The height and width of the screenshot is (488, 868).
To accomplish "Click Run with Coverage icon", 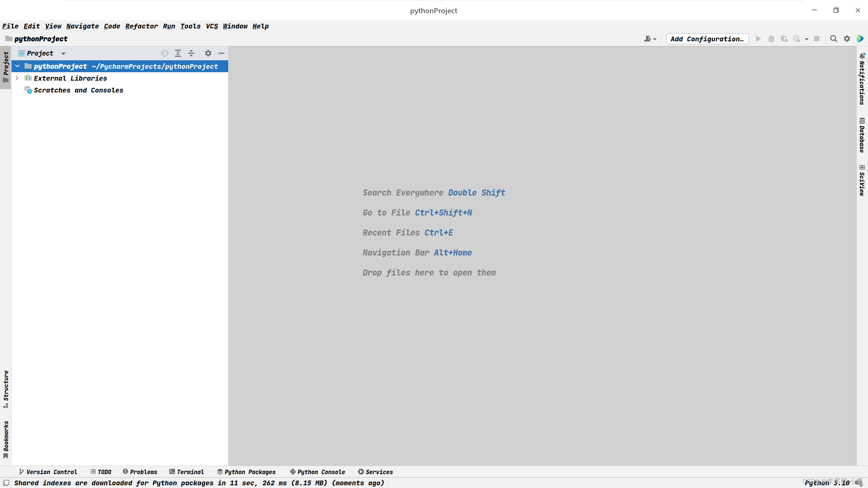I will click(x=784, y=39).
